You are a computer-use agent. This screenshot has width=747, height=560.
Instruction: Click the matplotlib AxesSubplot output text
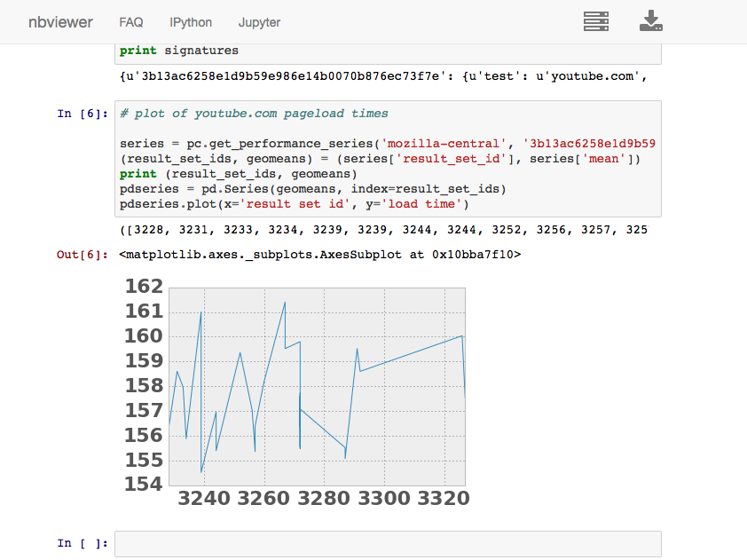click(319, 255)
